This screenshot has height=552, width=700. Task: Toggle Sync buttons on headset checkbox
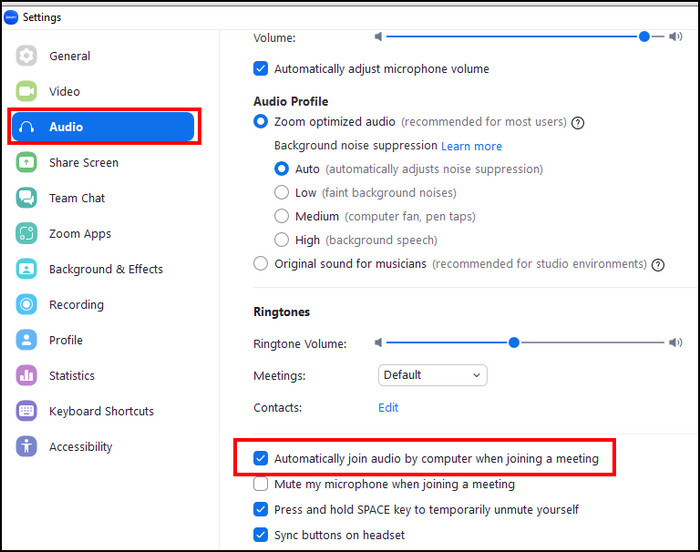tap(261, 535)
